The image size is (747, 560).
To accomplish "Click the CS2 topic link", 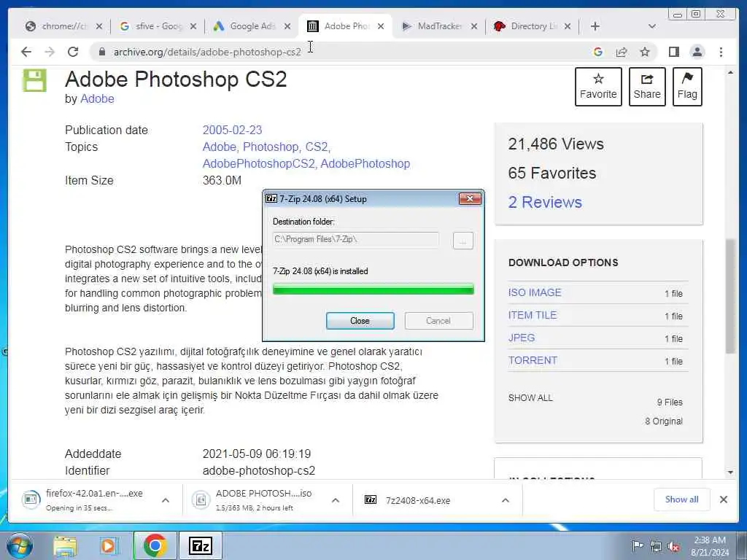I will click(317, 147).
